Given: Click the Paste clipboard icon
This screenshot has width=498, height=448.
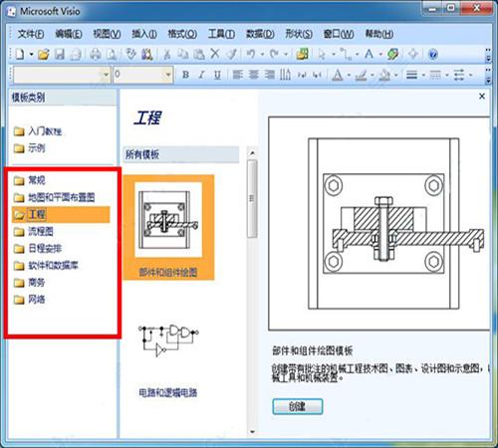Looking at the screenshot, I should (199, 54).
